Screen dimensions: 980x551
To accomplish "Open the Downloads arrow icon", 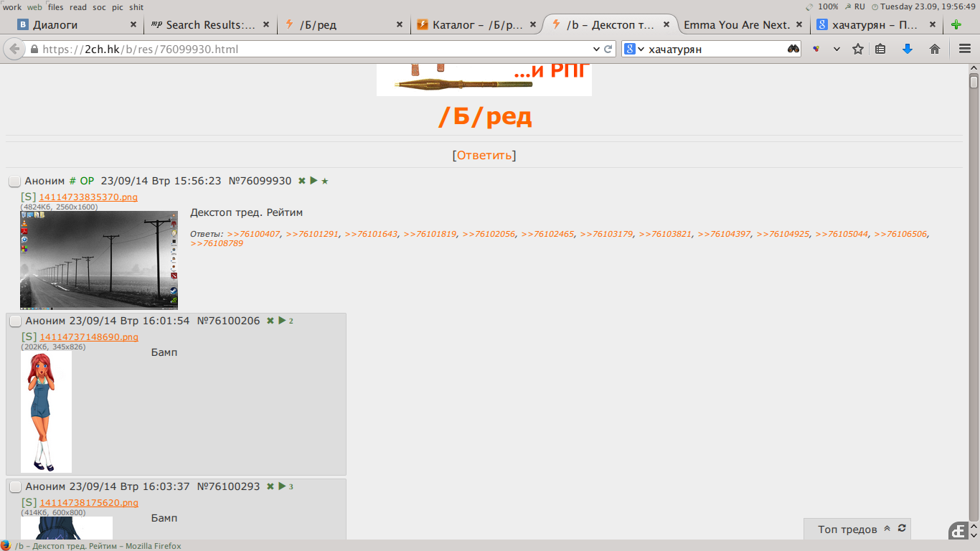I will coord(908,49).
